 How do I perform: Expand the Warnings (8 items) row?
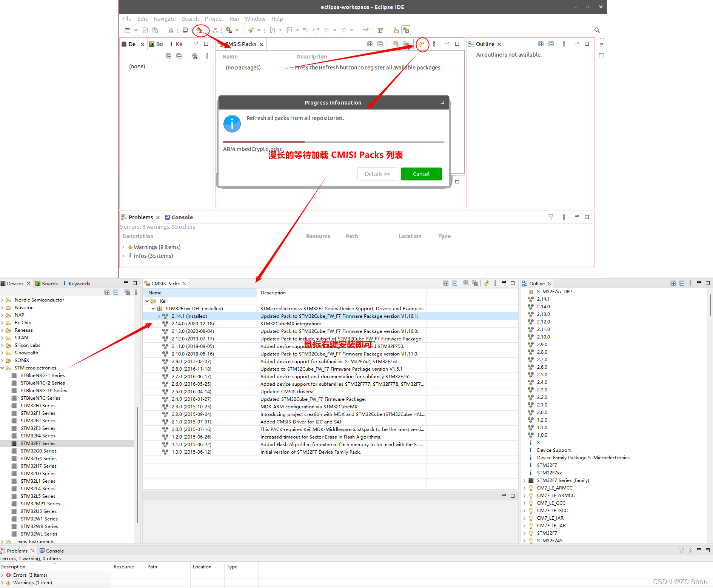(x=123, y=247)
